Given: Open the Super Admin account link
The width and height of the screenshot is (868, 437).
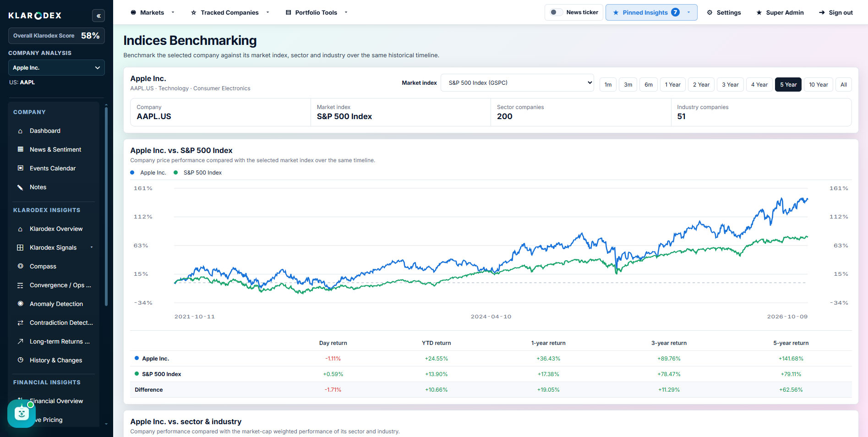Looking at the screenshot, I should tap(780, 12).
